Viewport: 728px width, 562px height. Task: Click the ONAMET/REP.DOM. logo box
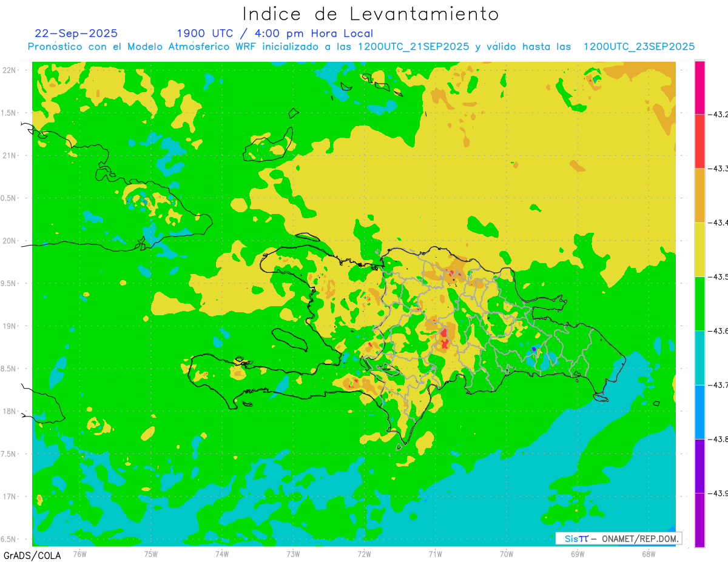tap(618, 538)
